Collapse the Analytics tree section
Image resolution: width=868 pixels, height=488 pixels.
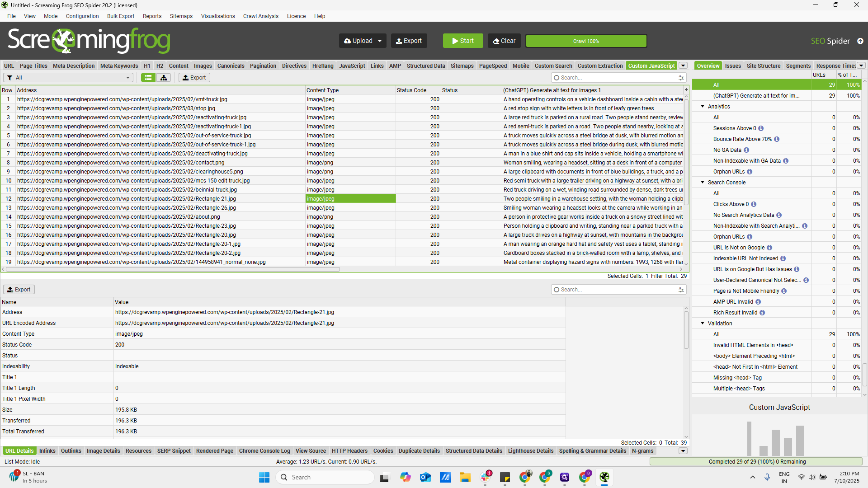[x=703, y=107]
